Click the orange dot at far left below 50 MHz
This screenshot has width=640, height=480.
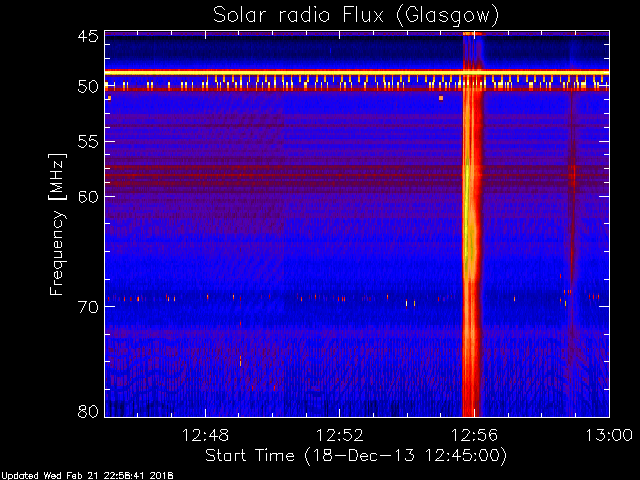pos(109,98)
